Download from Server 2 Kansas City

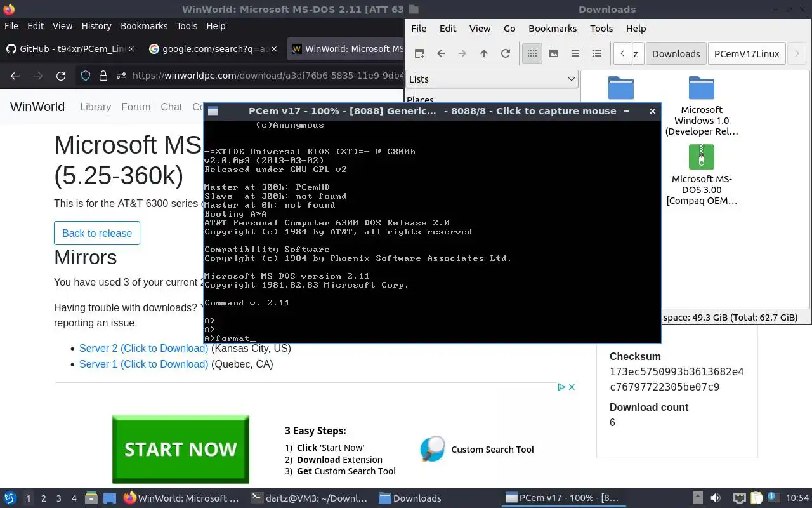point(144,348)
